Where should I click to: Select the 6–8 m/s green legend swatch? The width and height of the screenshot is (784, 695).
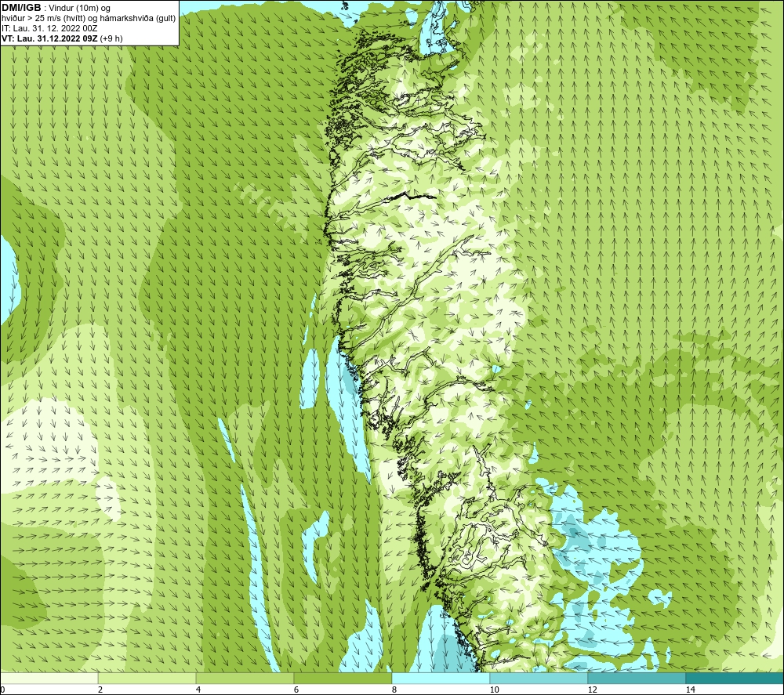coord(343,678)
